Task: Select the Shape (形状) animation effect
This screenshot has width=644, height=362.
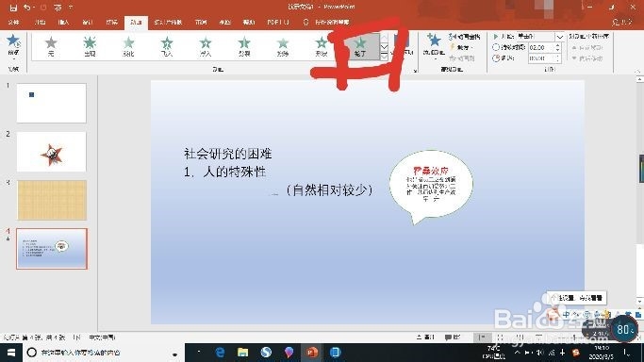Action: tap(322, 46)
